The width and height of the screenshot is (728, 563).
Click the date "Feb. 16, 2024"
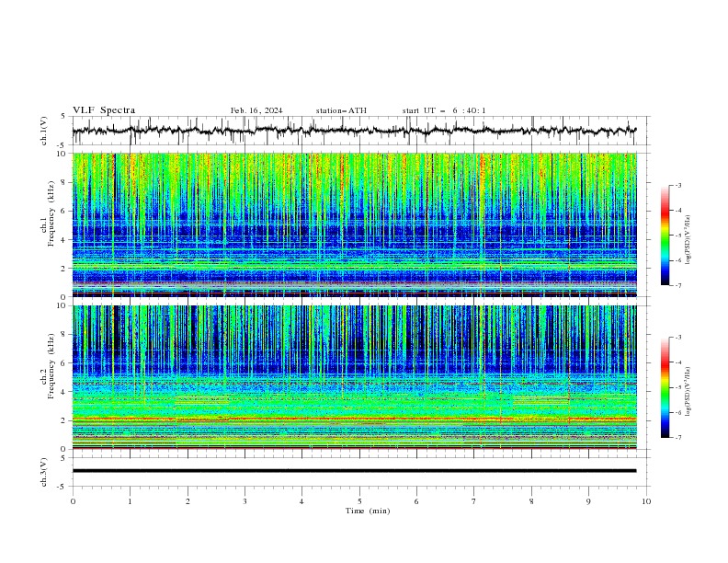256,110
